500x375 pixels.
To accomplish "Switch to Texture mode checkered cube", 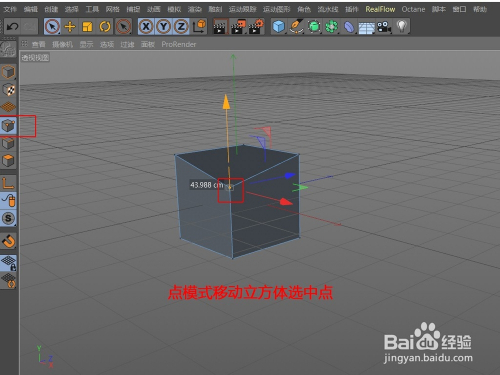I will [x=8, y=89].
